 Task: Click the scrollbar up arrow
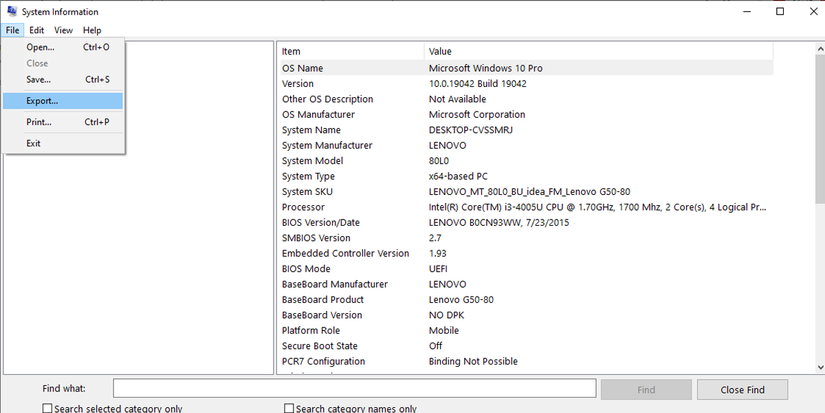(820, 48)
